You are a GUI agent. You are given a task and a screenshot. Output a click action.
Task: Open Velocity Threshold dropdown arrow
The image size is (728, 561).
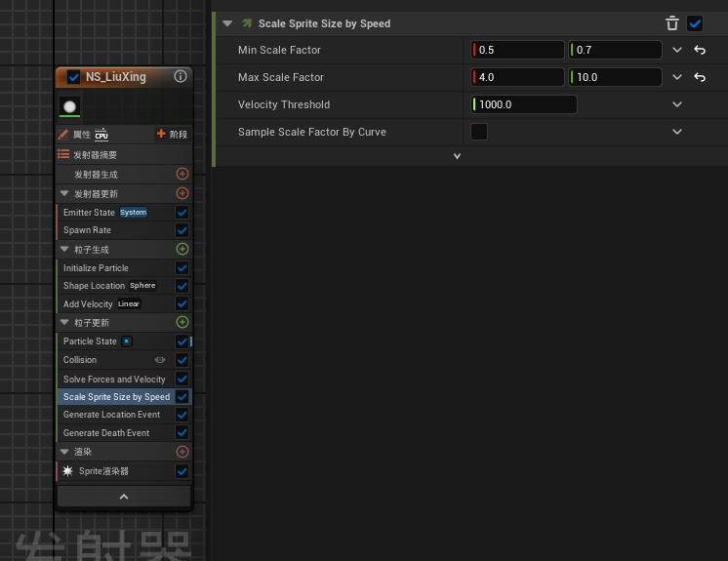(x=677, y=104)
